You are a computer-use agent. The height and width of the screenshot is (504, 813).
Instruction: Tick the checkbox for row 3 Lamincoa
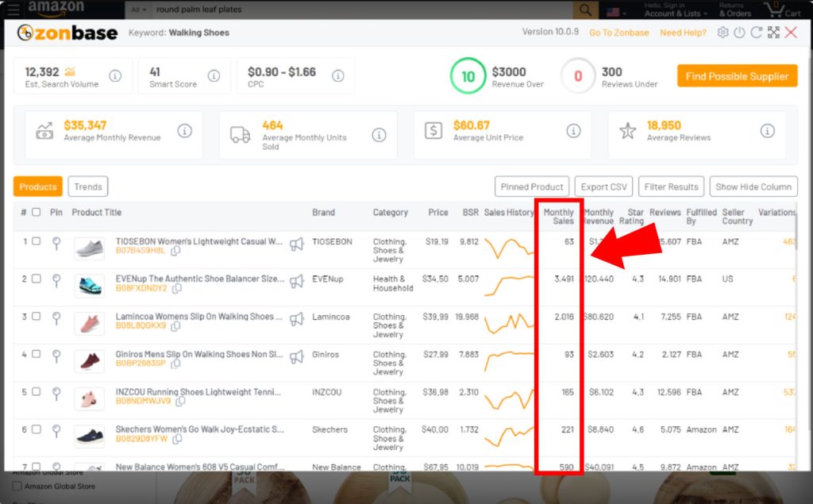pos(37,317)
